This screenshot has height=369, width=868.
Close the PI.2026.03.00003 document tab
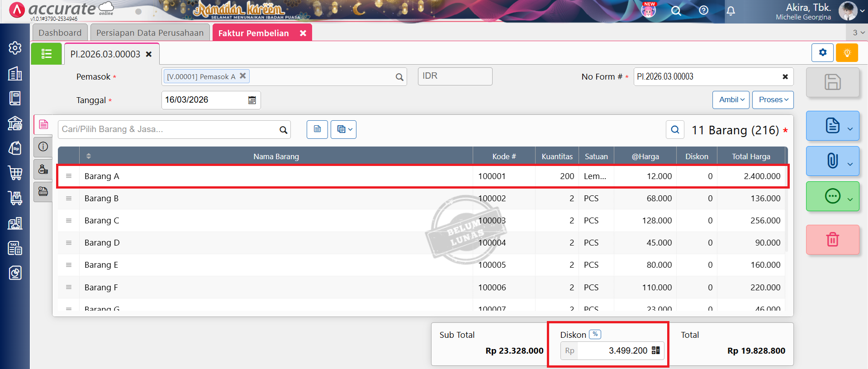[149, 54]
